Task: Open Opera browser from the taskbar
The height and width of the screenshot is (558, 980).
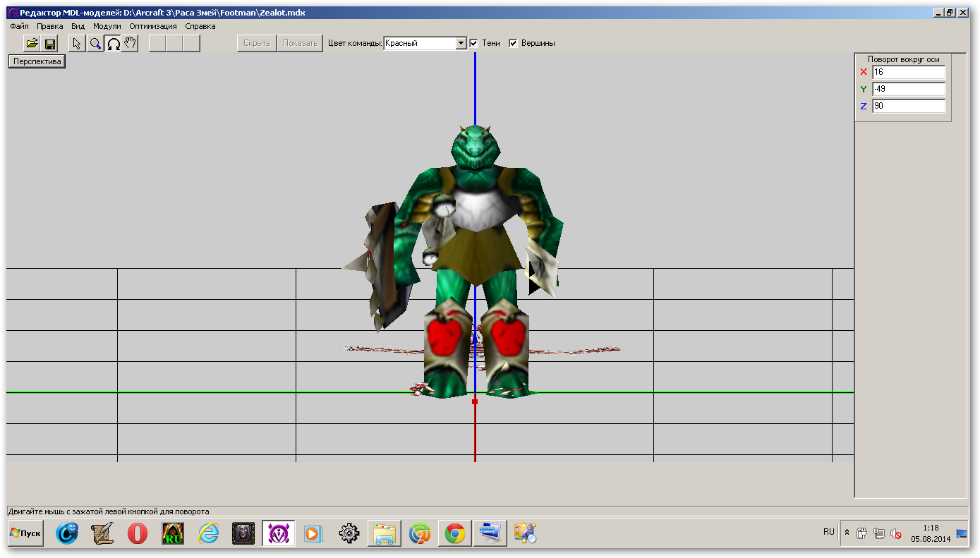Action: 138,534
